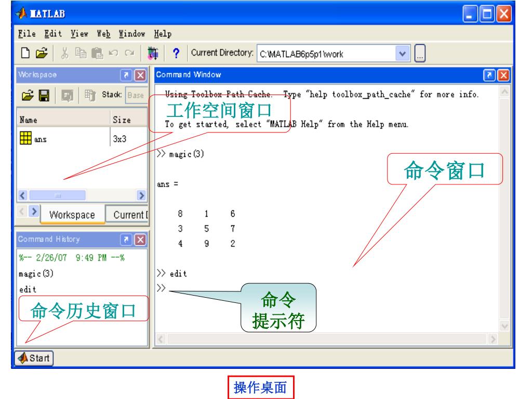Screen dimensions: 532x399
Task: Click Command Window vertical scrollbar up arrow
Action: pyautogui.click(x=504, y=92)
